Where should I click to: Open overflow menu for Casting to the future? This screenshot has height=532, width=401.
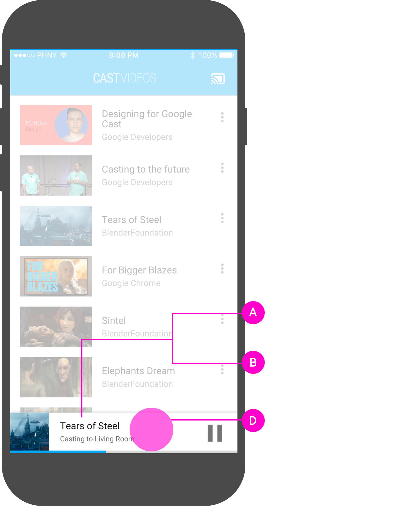(222, 168)
